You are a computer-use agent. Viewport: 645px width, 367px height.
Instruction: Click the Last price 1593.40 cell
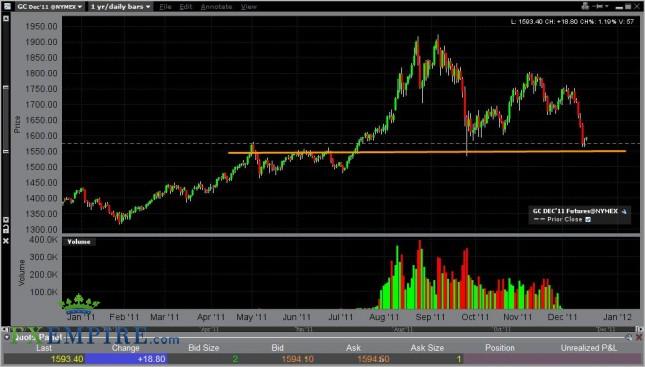(x=44, y=359)
